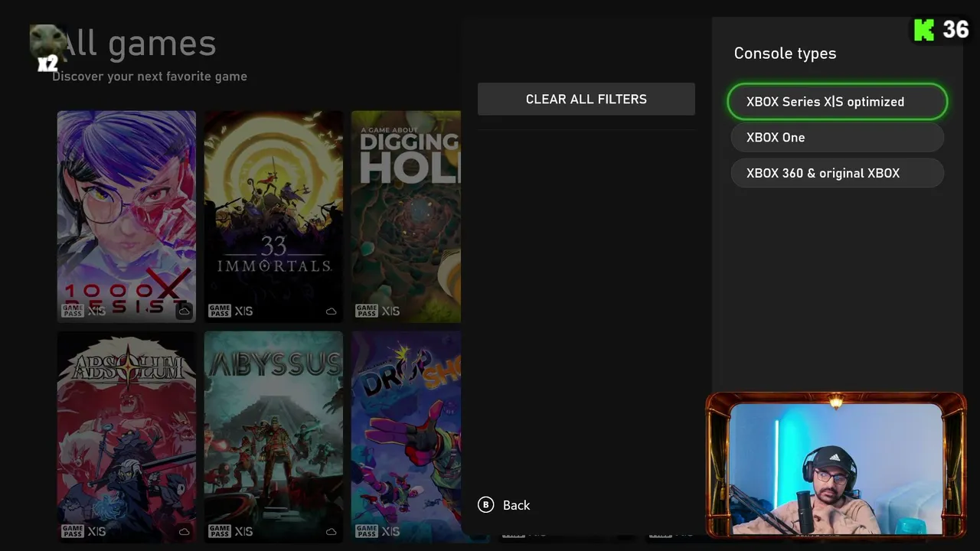980x551 pixels.
Task: Click Game Pass badge on 1000xRESIST tile
Action: tap(73, 311)
